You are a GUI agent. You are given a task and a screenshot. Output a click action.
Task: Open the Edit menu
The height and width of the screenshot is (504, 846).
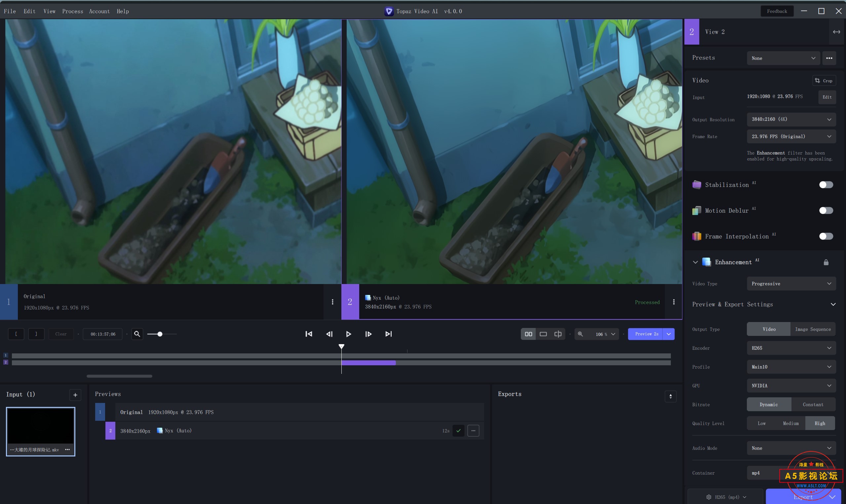[29, 11]
